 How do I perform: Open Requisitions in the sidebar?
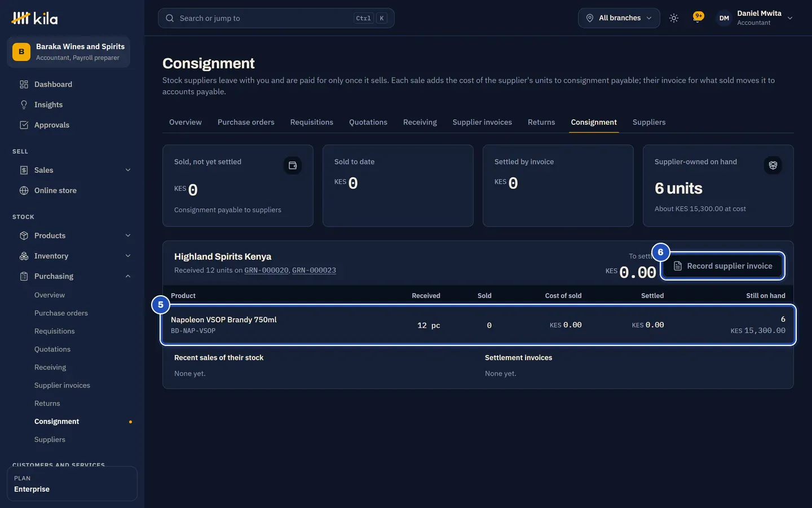click(55, 331)
